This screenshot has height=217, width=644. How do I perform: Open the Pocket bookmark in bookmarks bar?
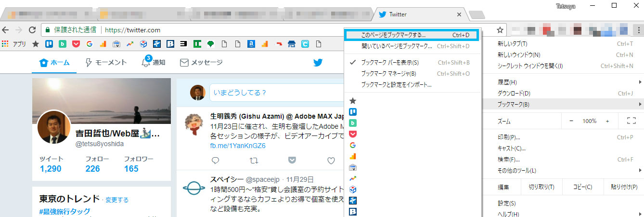(76, 44)
